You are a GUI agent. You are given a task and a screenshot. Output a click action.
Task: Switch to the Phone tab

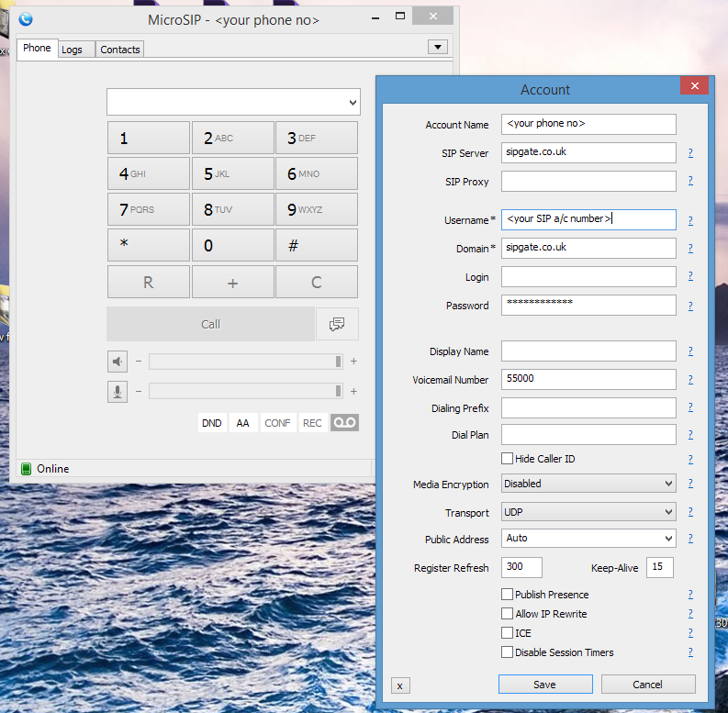pyautogui.click(x=37, y=49)
